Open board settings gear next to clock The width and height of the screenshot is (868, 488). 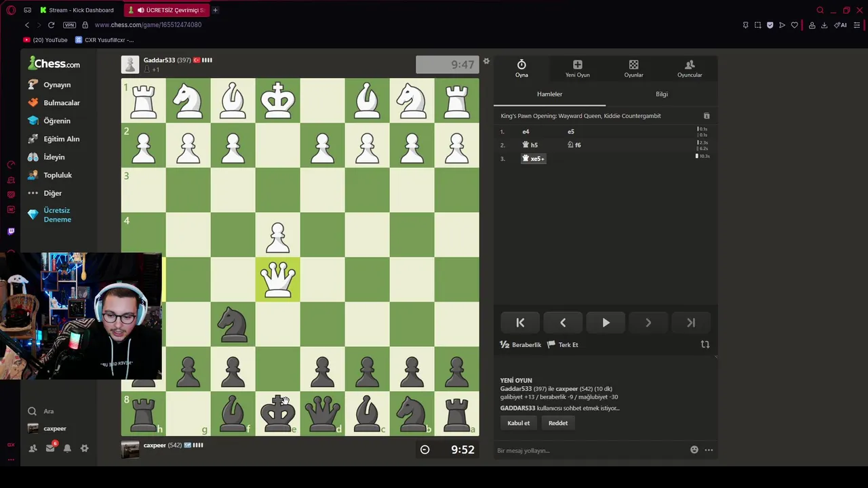(486, 61)
